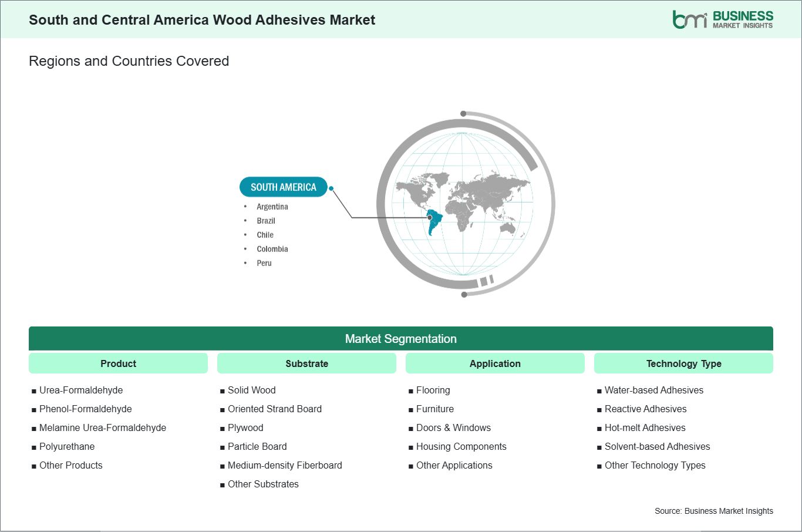Select the Product column header
The width and height of the screenshot is (802, 532).
pyautogui.click(x=118, y=363)
